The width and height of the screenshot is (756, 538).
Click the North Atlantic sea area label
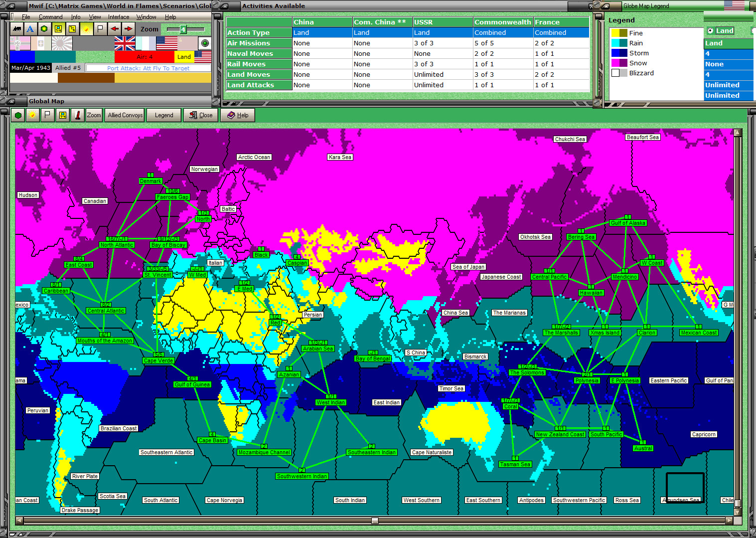pos(117,245)
